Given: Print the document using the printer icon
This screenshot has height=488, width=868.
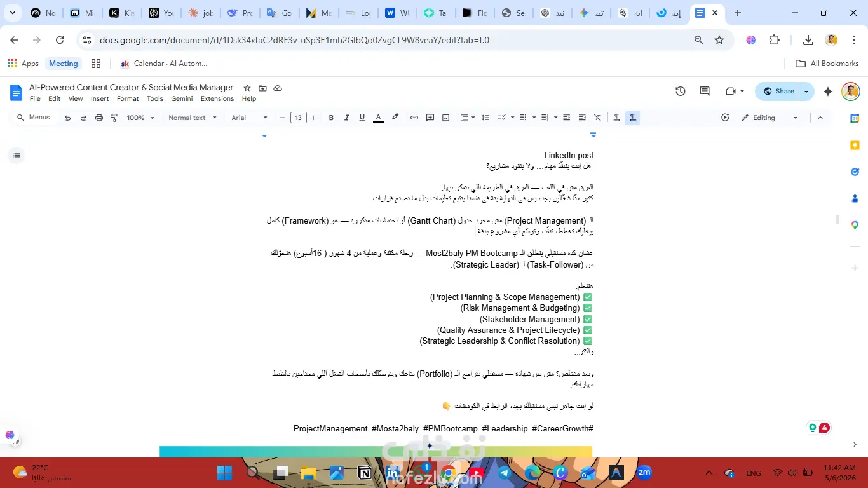Looking at the screenshot, I should pos(99,118).
